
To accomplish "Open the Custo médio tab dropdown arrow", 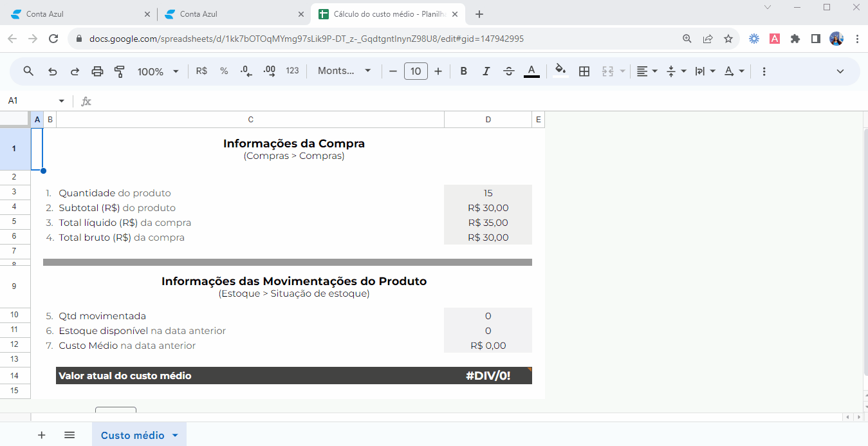I will 175,436.
